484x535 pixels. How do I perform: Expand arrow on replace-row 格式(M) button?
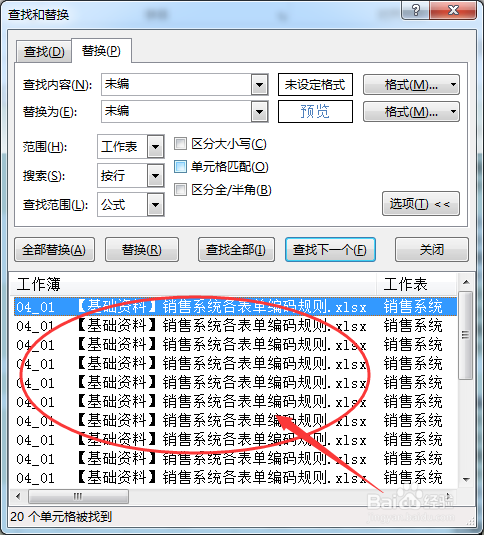(x=453, y=111)
